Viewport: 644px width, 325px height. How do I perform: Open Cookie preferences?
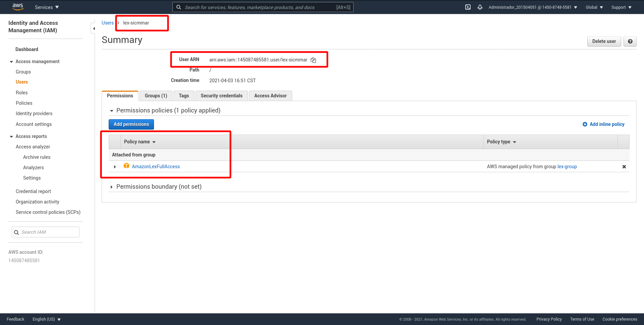pos(620,319)
